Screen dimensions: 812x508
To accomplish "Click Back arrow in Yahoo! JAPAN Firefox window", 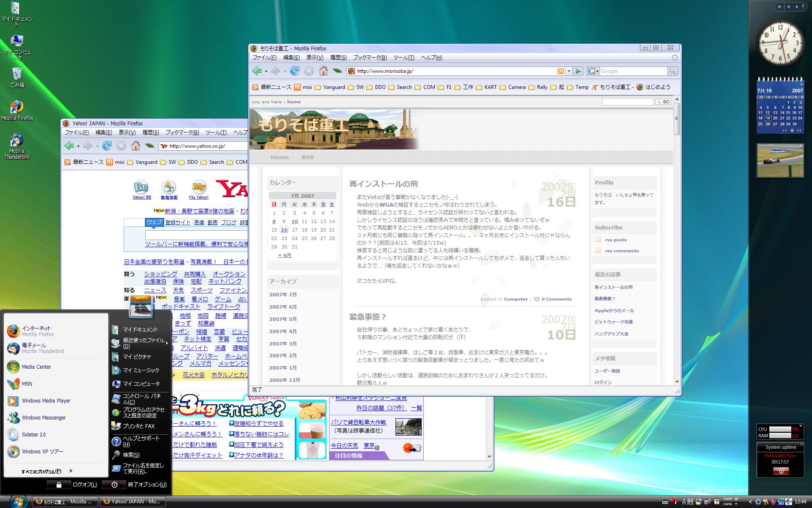I will click(x=69, y=146).
